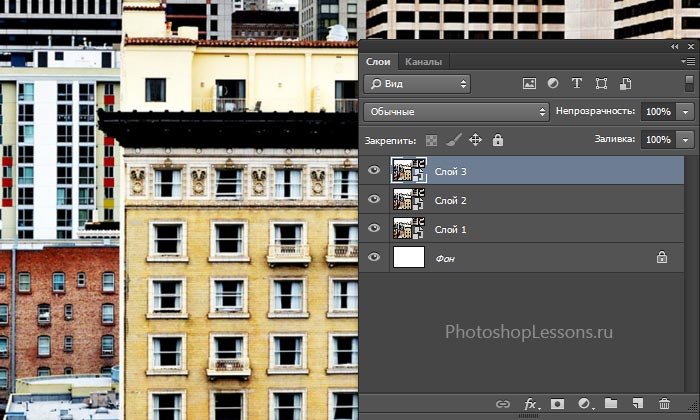Screen dimensions: 700x420
Task: Click the pixel layer filter icon
Action: tap(530, 84)
